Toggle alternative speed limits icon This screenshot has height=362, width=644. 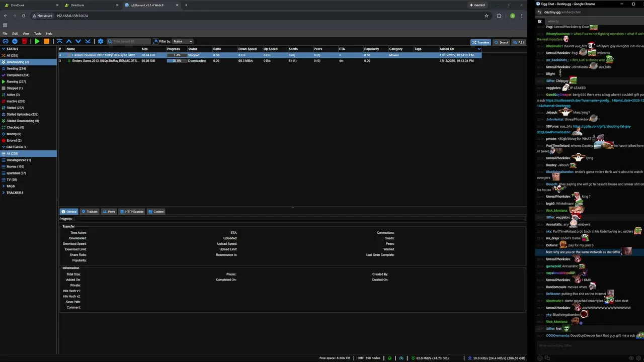click(401, 358)
